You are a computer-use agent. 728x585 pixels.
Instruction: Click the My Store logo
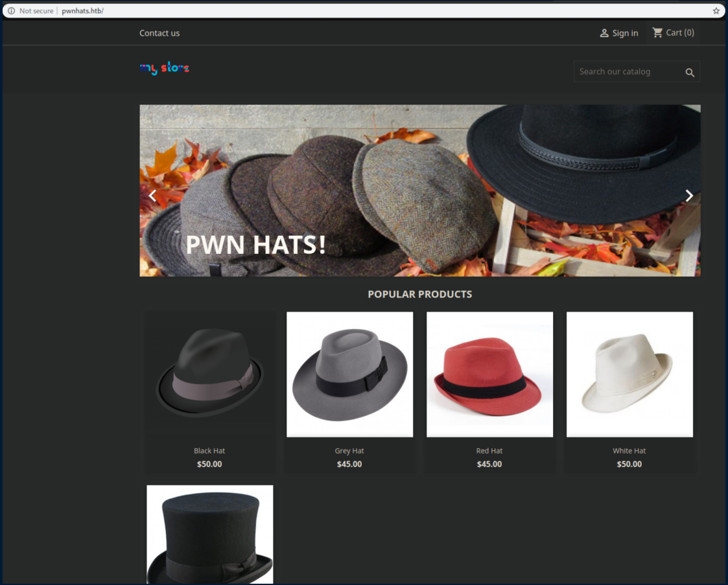point(165,69)
